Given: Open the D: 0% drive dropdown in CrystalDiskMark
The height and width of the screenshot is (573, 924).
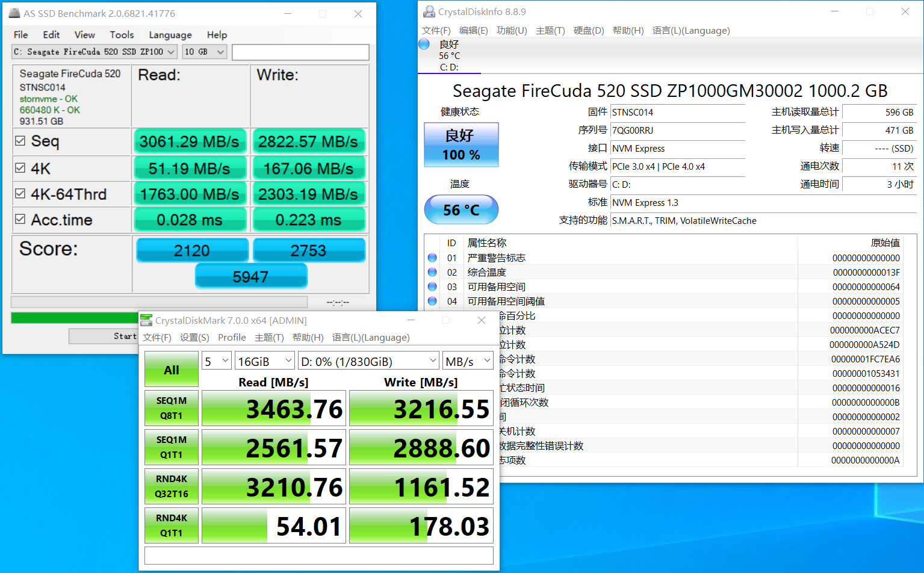Looking at the screenshot, I should (x=368, y=361).
